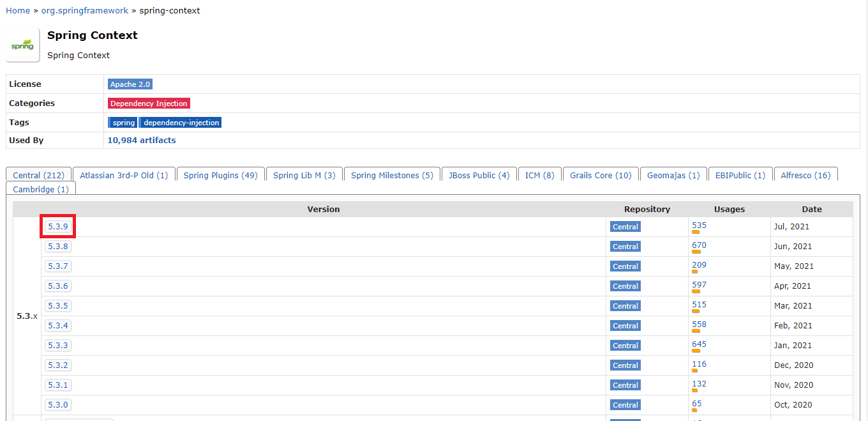868x421 pixels.
Task: Switch to the Atlassian 3rd-P Old (1) tab
Action: (x=124, y=175)
